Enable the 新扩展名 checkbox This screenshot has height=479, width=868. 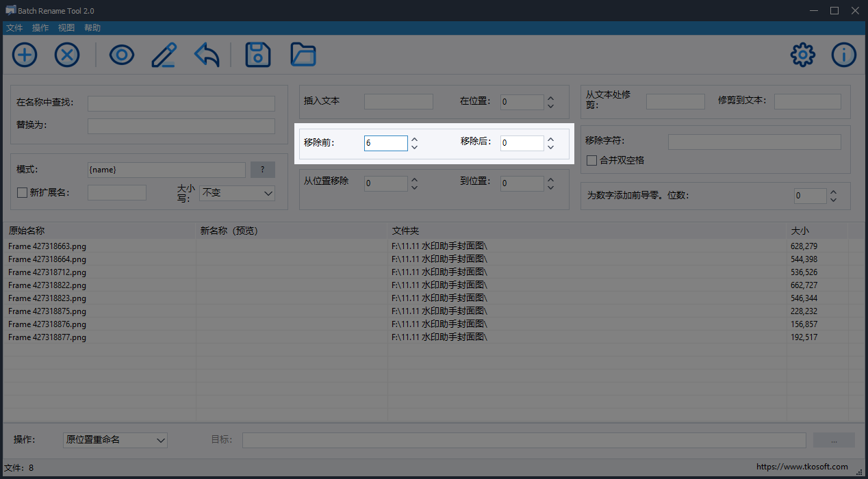[22, 193]
